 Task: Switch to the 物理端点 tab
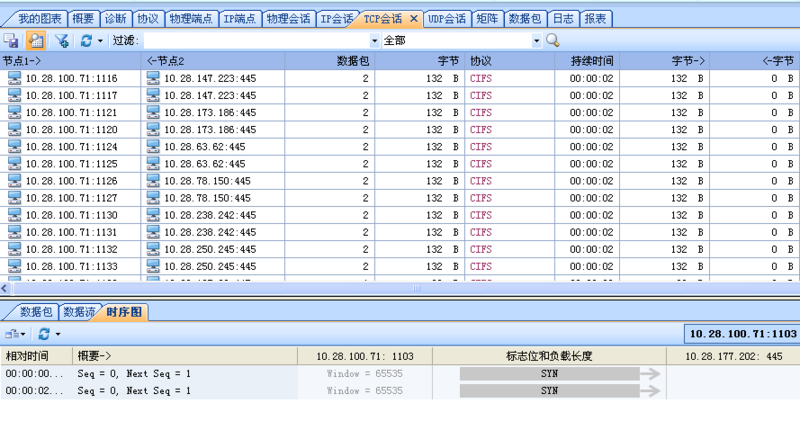point(190,18)
